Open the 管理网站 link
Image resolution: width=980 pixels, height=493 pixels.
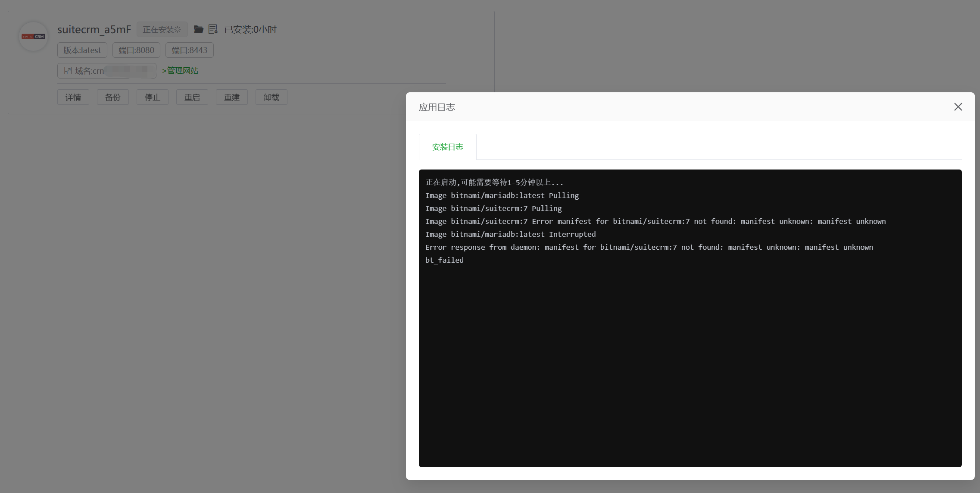click(x=180, y=71)
